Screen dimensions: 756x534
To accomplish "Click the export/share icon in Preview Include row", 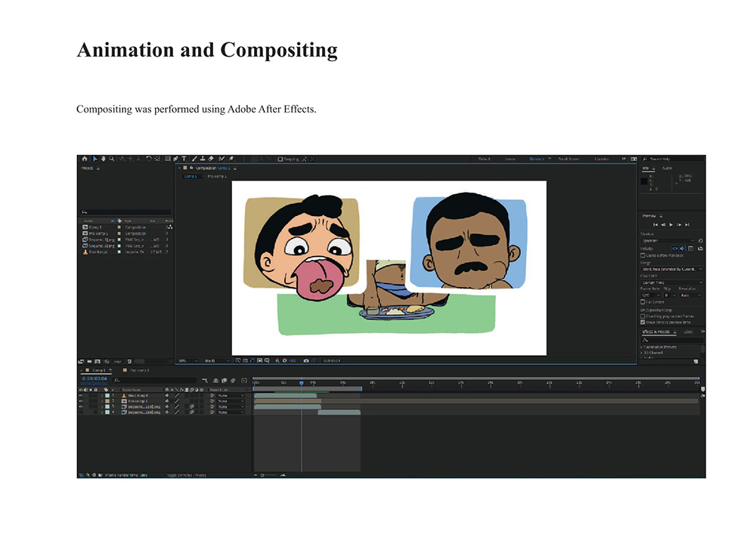I will tap(701, 248).
